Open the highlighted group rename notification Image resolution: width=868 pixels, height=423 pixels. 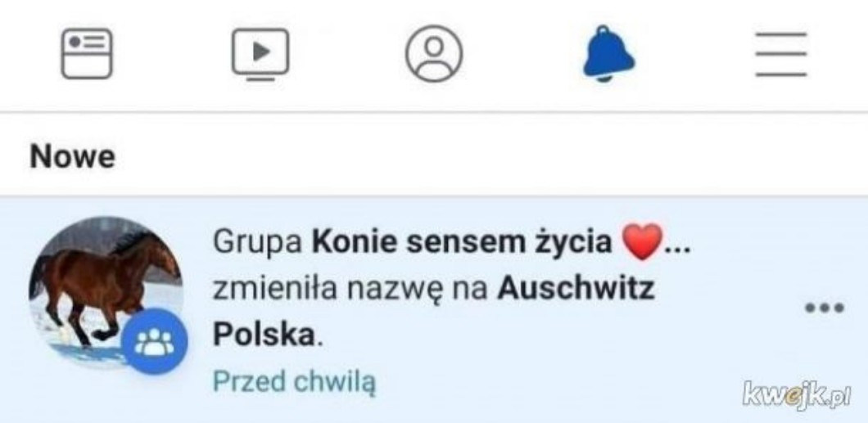434,309
